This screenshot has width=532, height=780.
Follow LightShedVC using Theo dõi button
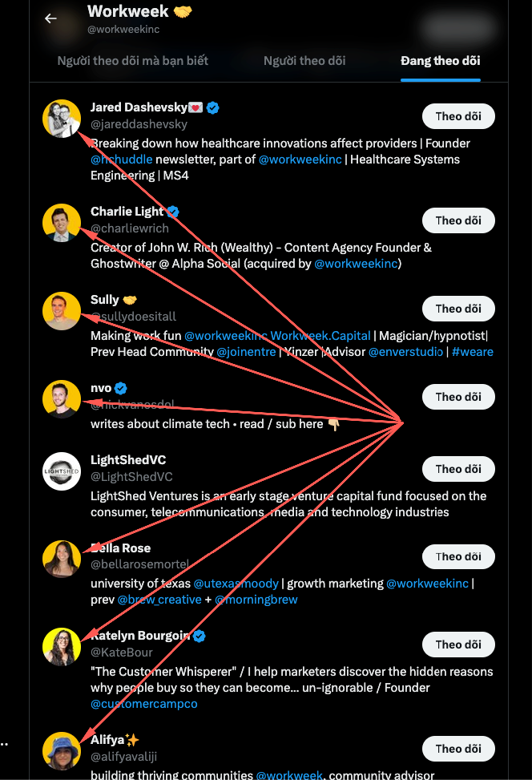point(458,469)
